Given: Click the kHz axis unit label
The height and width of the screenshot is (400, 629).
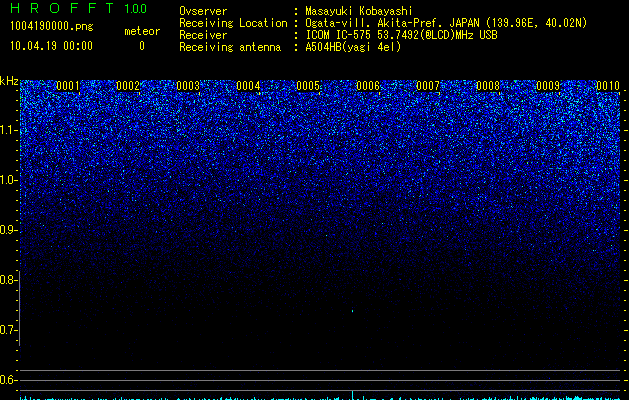Looking at the screenshot, I should (9, 81).
